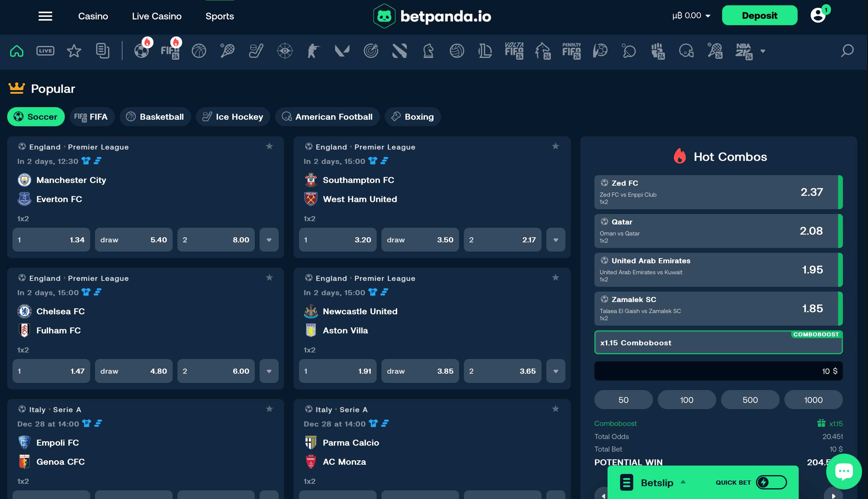Select the Boxing filter tab
This screenshot has height=499, width=868.
[412, 116]
